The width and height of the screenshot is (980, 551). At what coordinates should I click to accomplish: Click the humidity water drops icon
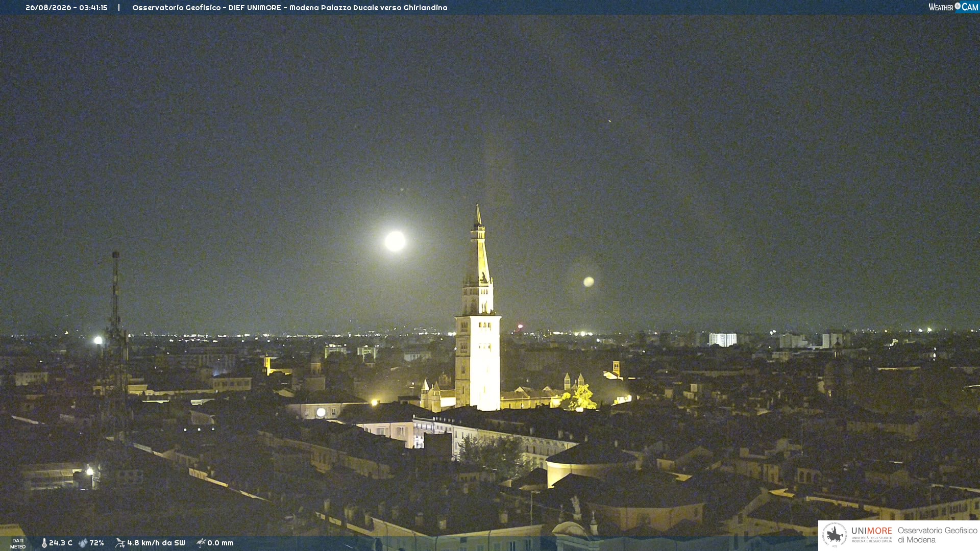[x=83, y=543]
